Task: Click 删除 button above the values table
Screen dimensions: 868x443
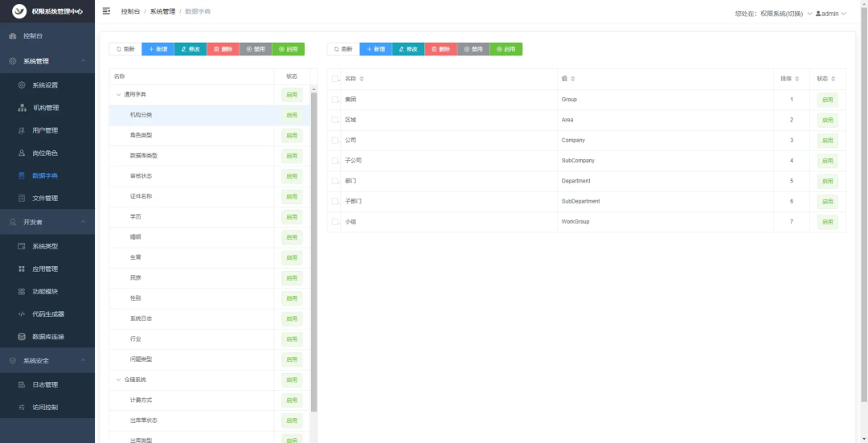Action: click(x=441, y=49)
